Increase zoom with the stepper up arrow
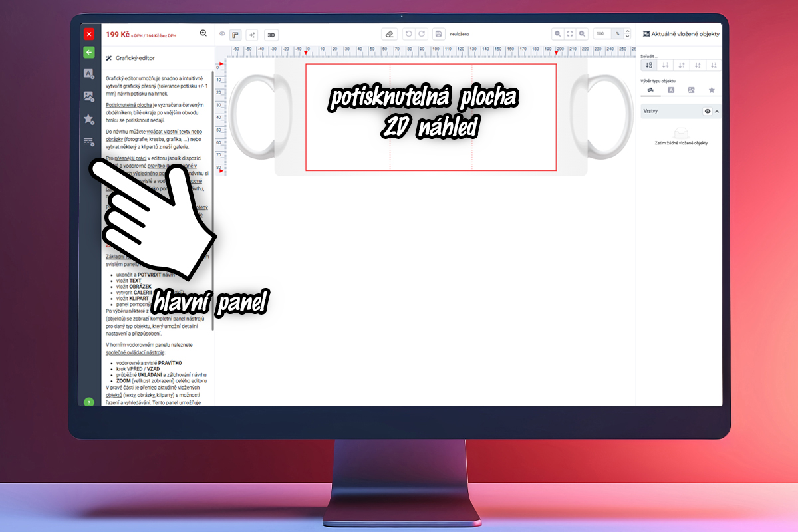 coord(628,31)
